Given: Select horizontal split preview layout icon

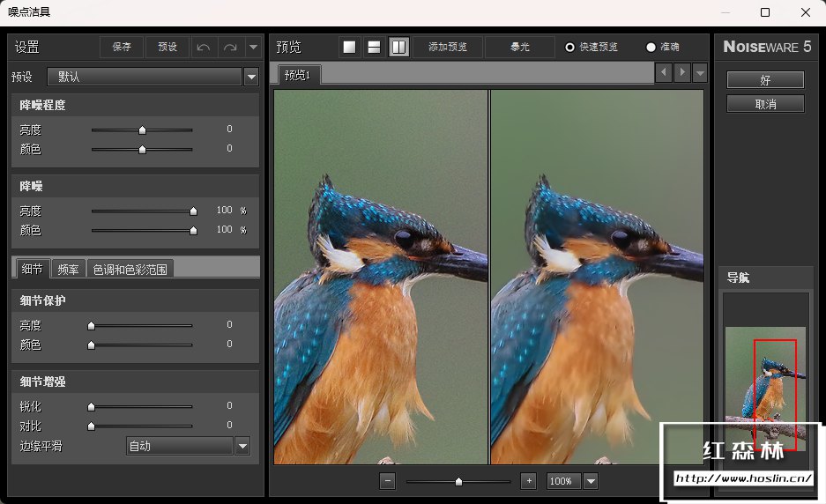Looking at the screenshot, I should (374, 48).
